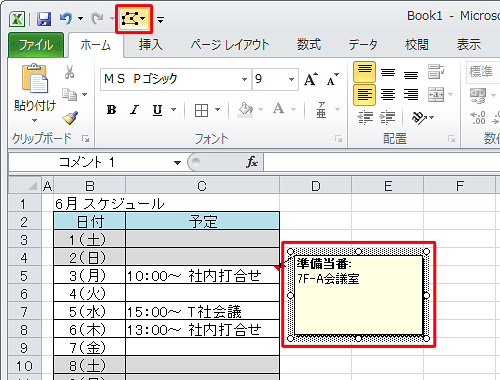Click the increase decimal icon
This screenshot has width=500, height=380.
[x=478, y=118]
